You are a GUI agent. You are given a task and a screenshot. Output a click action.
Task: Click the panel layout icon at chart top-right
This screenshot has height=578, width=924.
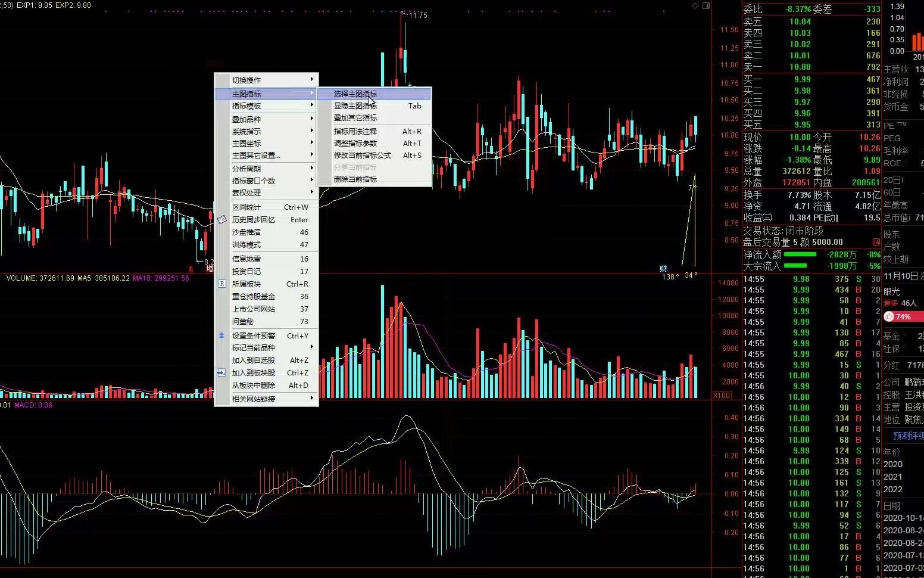(706, 5)
